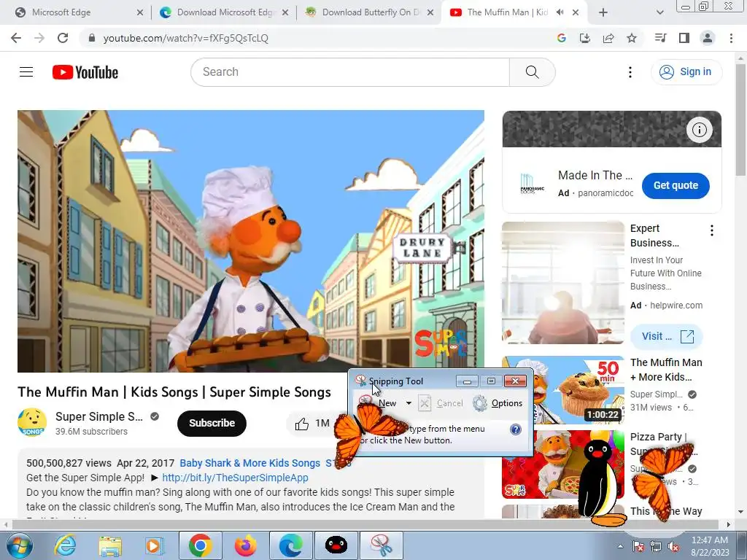Viewport: 747px width, 560px height.
Task: Switch to the Download Butterfly On Desktop tab
Action: click(x=369, y=12)
